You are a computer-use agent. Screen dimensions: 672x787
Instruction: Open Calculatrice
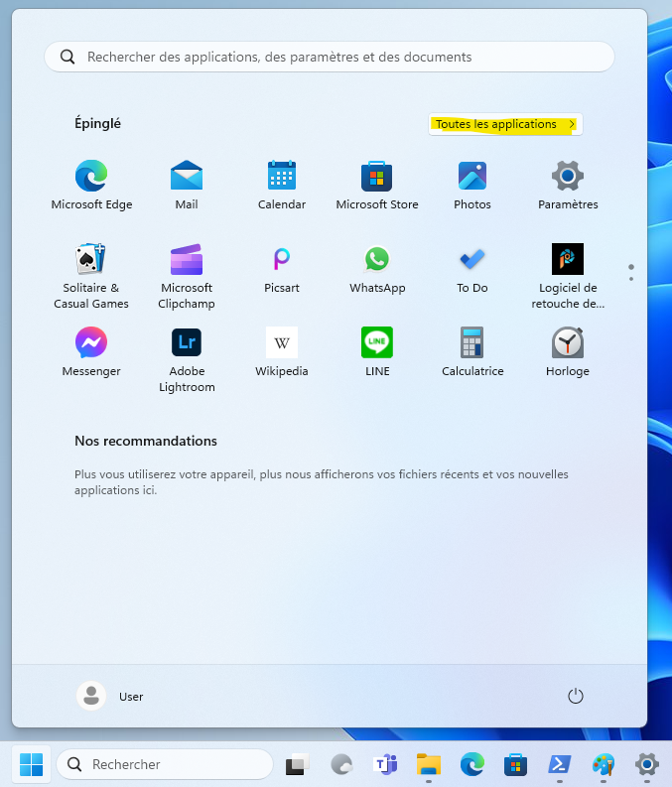[472, 352]
